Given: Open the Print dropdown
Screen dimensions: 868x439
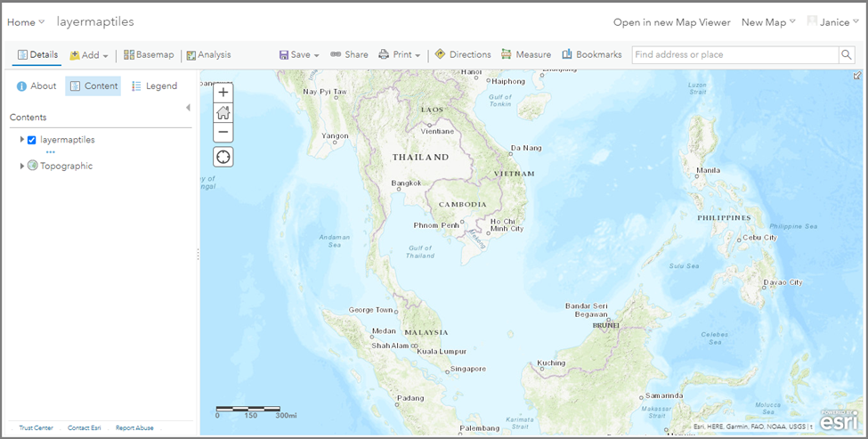Looking at the screenshot, I should 400,55.
